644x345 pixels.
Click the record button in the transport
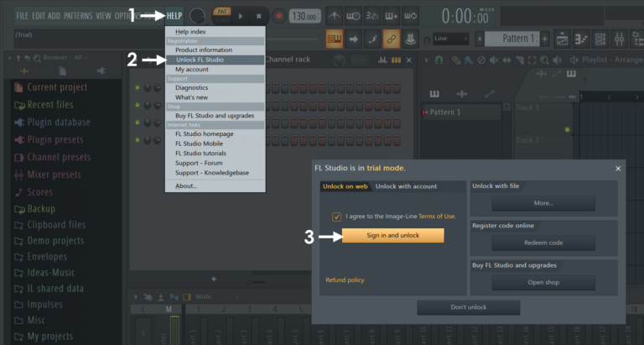pyautogui.click(x=279, y=16)
